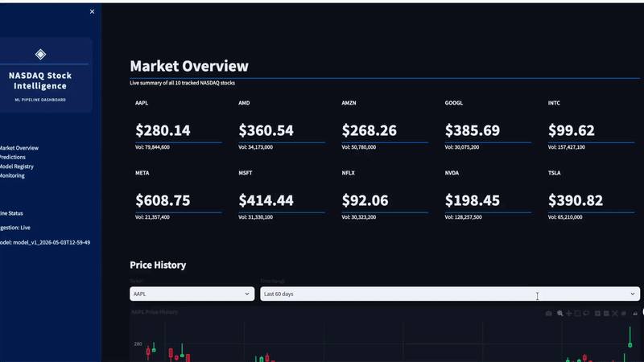Click the NFLX ticker label
644x362 pixels.
coord(349,173)
